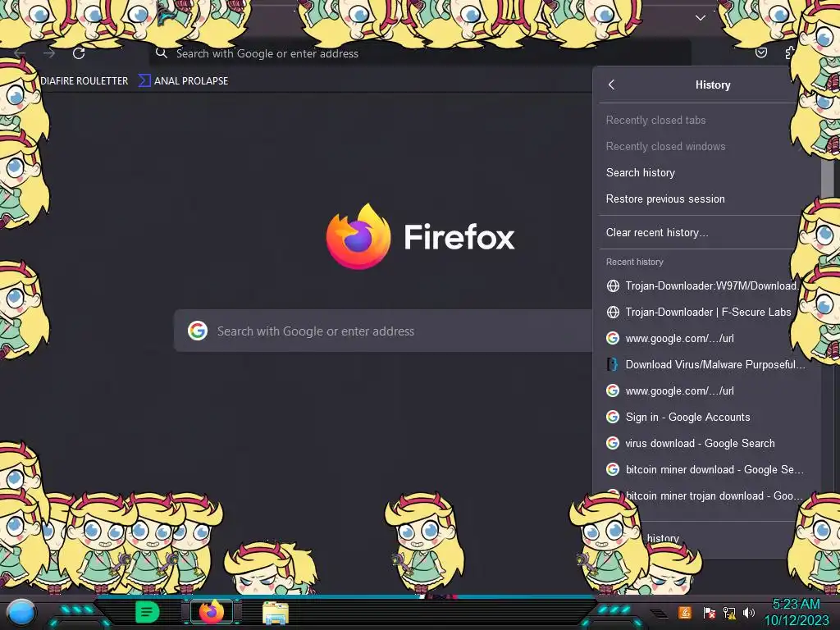
Task: Open bitcoin miner download - Google Search entry
Action: point(705,469)
